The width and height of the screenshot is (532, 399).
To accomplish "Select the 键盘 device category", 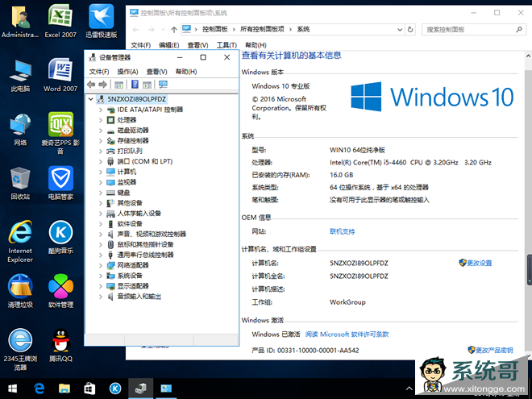I will tap(123, 193).
